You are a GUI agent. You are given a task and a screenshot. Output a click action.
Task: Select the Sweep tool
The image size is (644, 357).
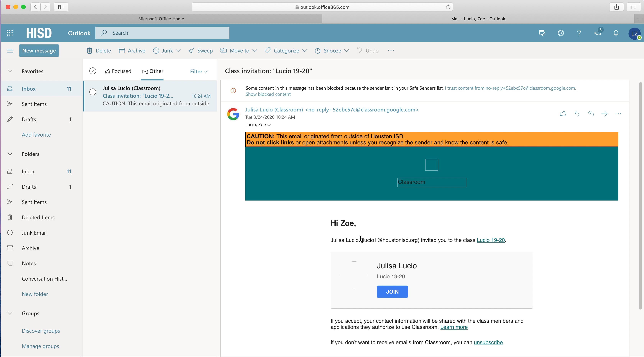tap(200, 50)
